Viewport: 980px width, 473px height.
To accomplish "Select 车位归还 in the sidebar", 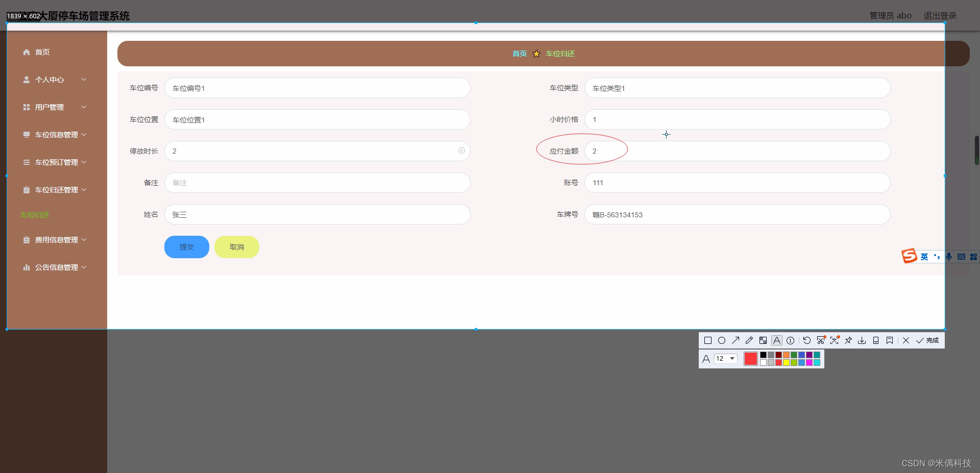I will click(x=34, y=215).
